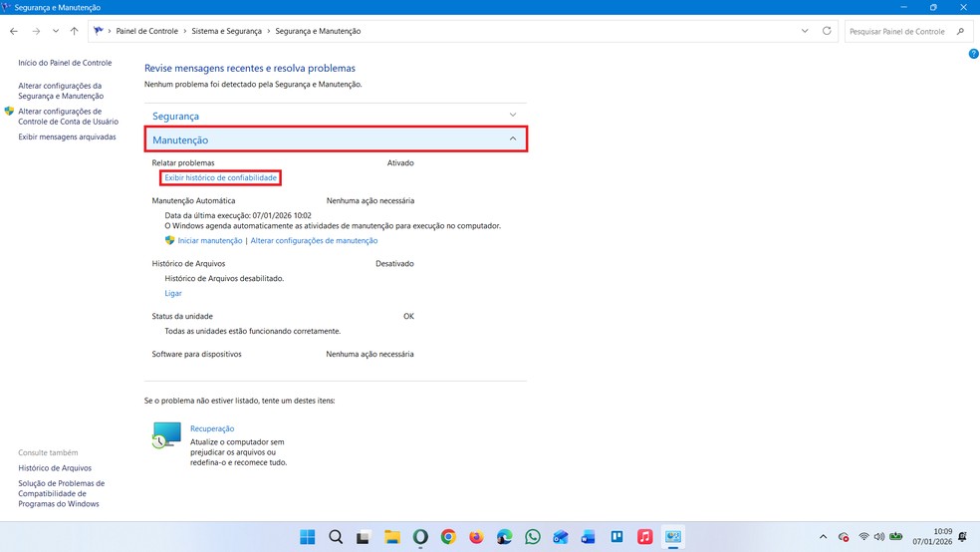The image size is (980, 552).
Task: Click the Manutenção Automática label
Action: coord(194,201)
